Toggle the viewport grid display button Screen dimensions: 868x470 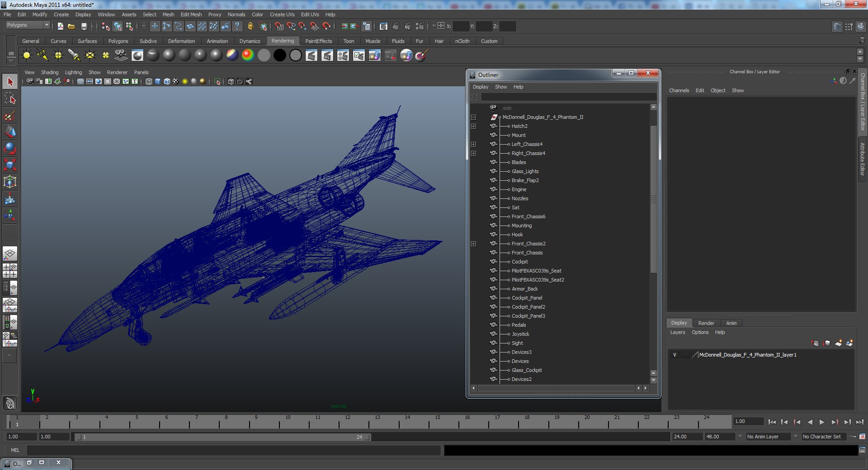80,82
